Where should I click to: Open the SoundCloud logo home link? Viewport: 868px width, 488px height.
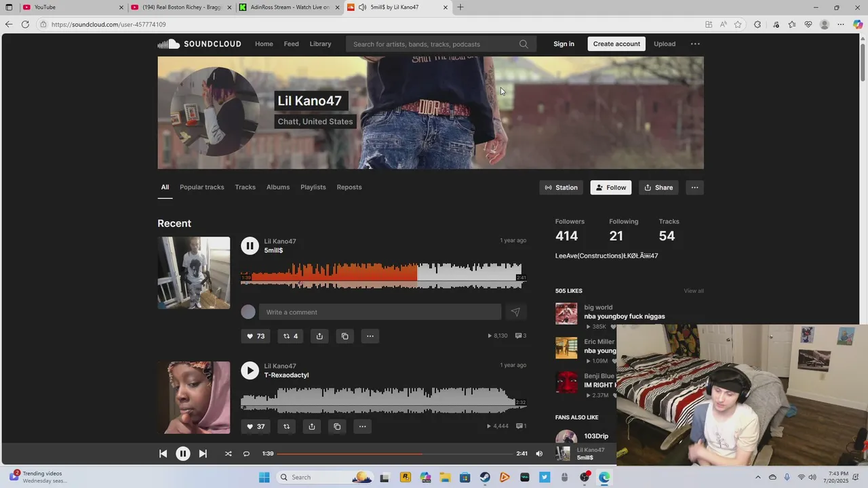click(x=199, y=44)
